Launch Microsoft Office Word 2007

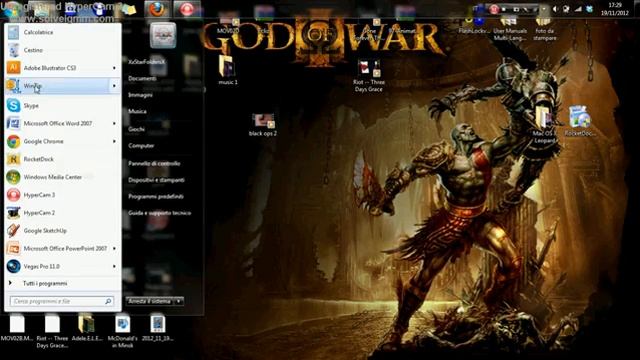pyautogui.click(x=62, y=123)
